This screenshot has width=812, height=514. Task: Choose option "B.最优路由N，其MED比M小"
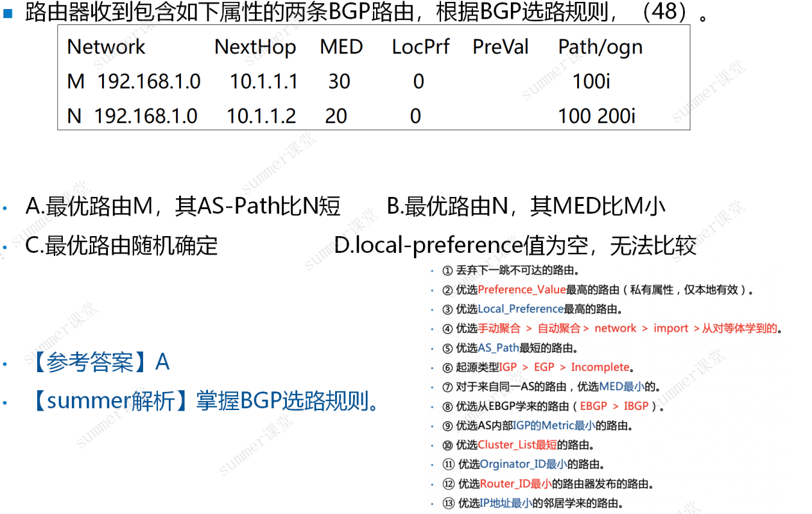(x=526, y=207)
